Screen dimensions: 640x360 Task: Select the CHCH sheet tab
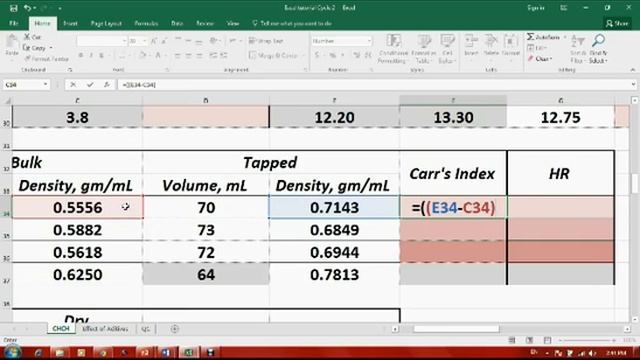(x=61, y=329)
